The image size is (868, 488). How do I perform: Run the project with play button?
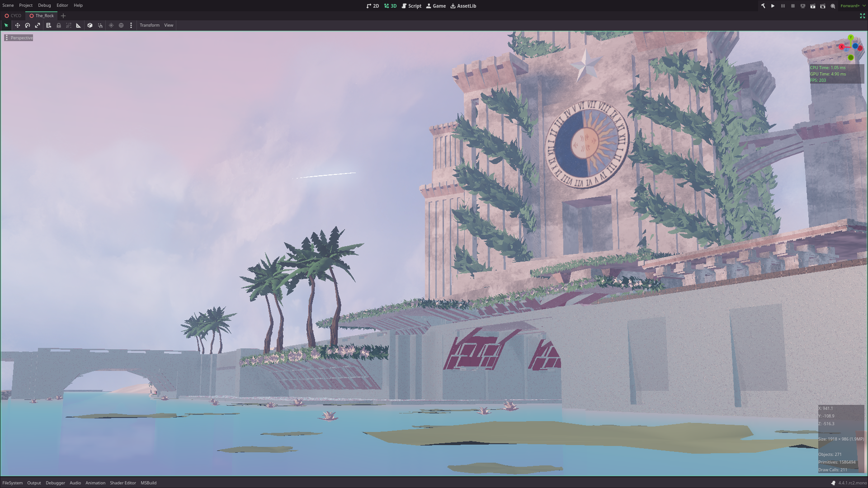[x=773, y=6]
